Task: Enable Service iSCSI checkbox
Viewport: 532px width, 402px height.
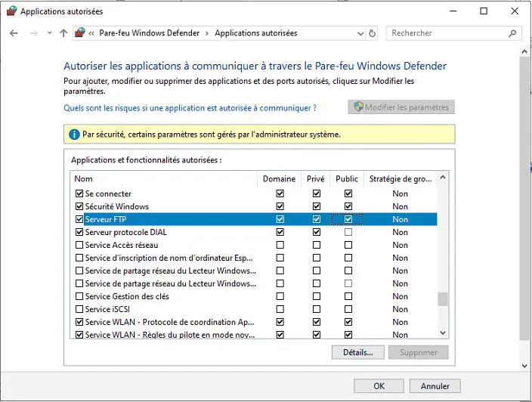Action: [79, 309]
